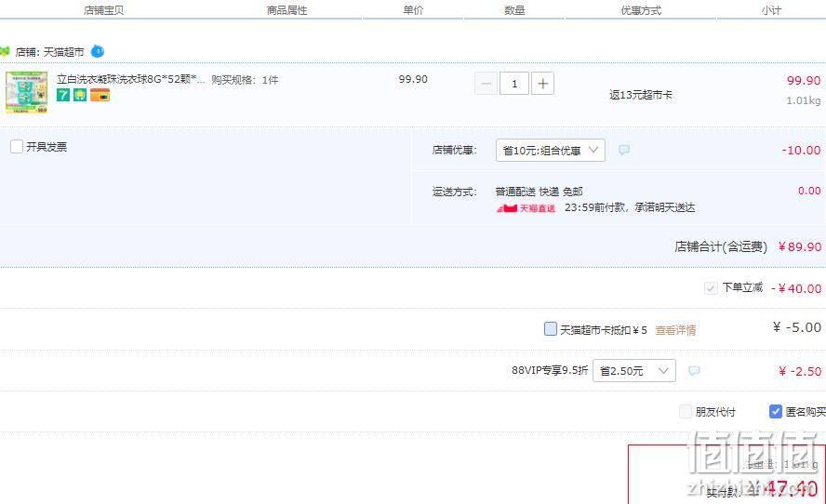Click the 88VIP专享9.5折 label
This screenshot has width=826, height=504.
point(550,370)
